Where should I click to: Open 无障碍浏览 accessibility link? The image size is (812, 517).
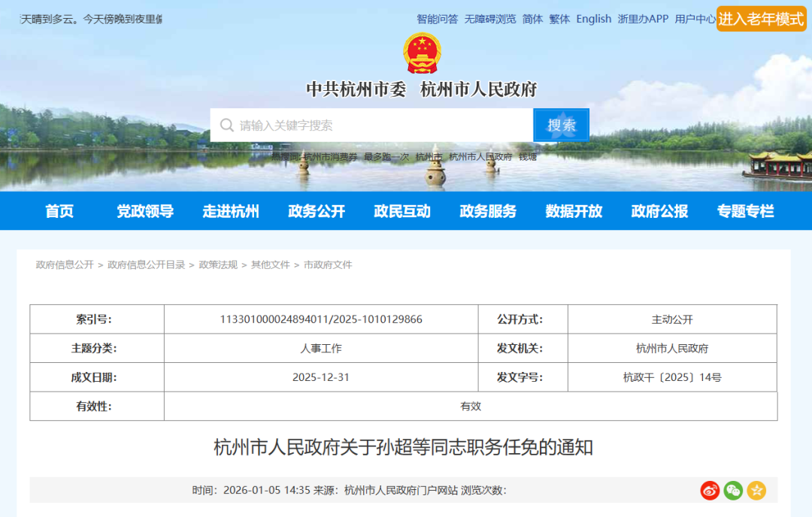(490, 19)
